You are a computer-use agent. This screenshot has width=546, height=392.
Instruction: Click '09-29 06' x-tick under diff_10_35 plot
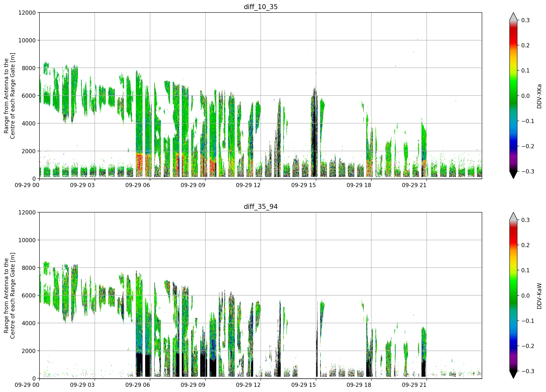(x=138, y=185)
